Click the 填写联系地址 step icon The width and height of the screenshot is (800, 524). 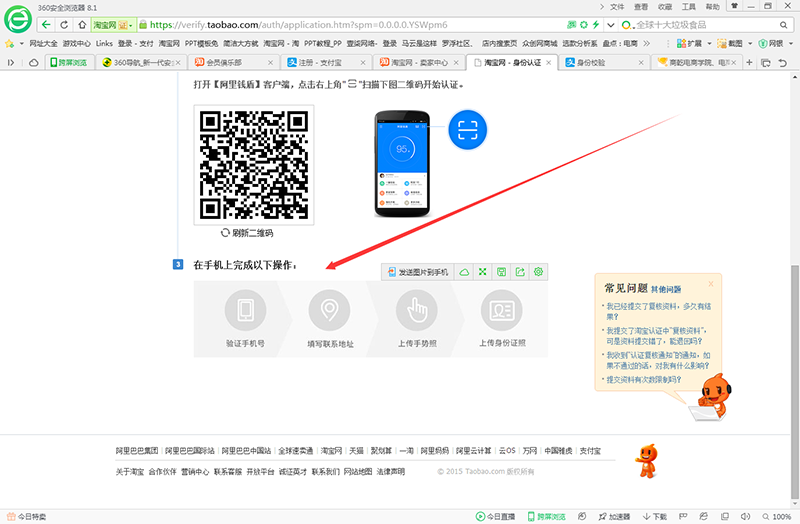pos(330,310)
